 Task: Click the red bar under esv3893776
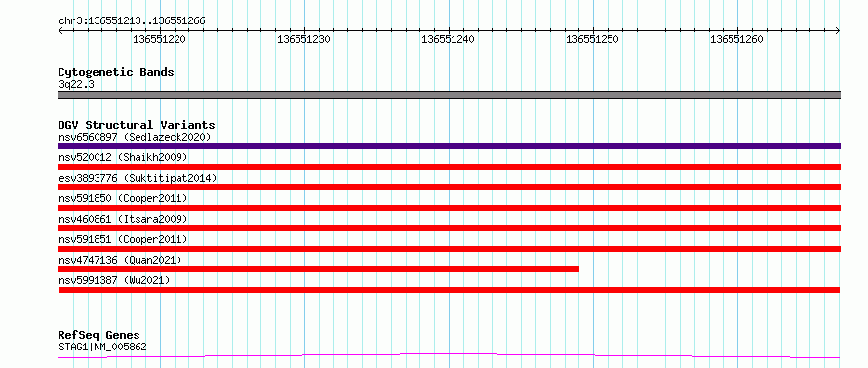click(x=449, y=187)
